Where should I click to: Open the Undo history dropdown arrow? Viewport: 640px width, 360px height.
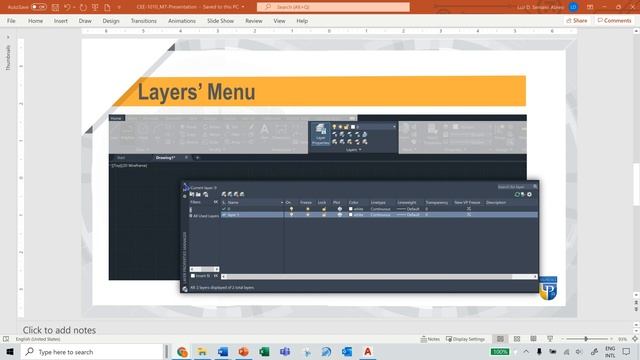tap(74, 7)
